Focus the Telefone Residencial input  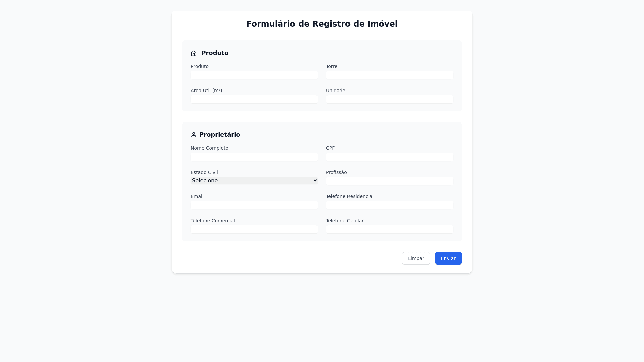point(389,205)
